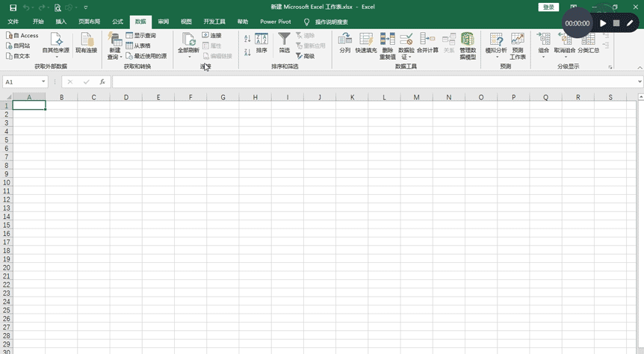Click the Save icon in quick access toolbar
The image size is (644, 354).
click(13, 7)
